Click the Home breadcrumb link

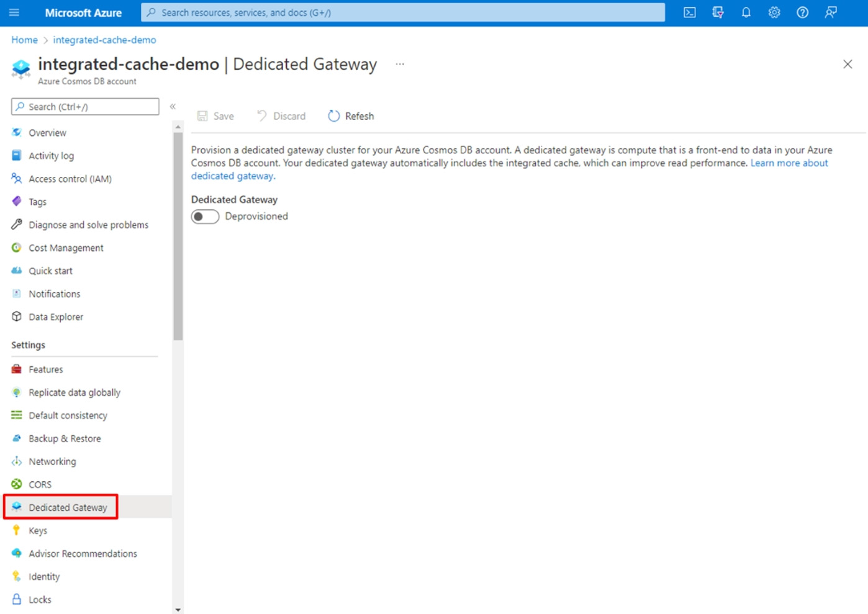[24, 40]
